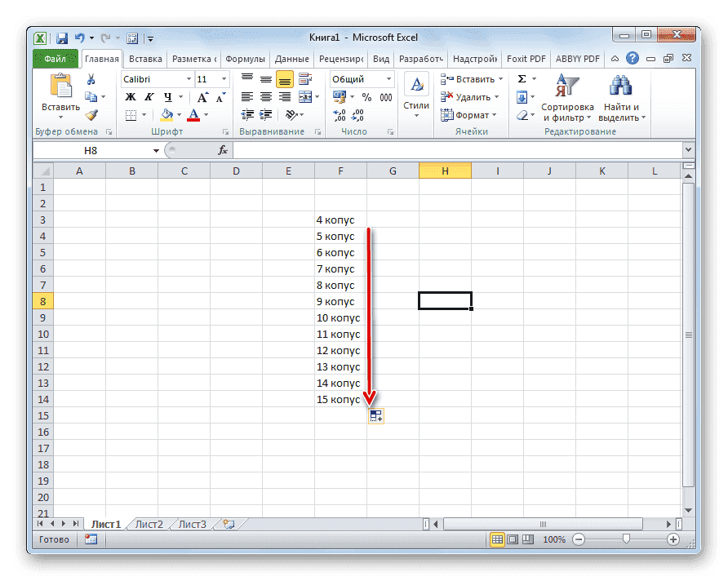Screen dimensions: 728x581
Task: Click the AutoSum sigma icon
Action: [520, 78]
